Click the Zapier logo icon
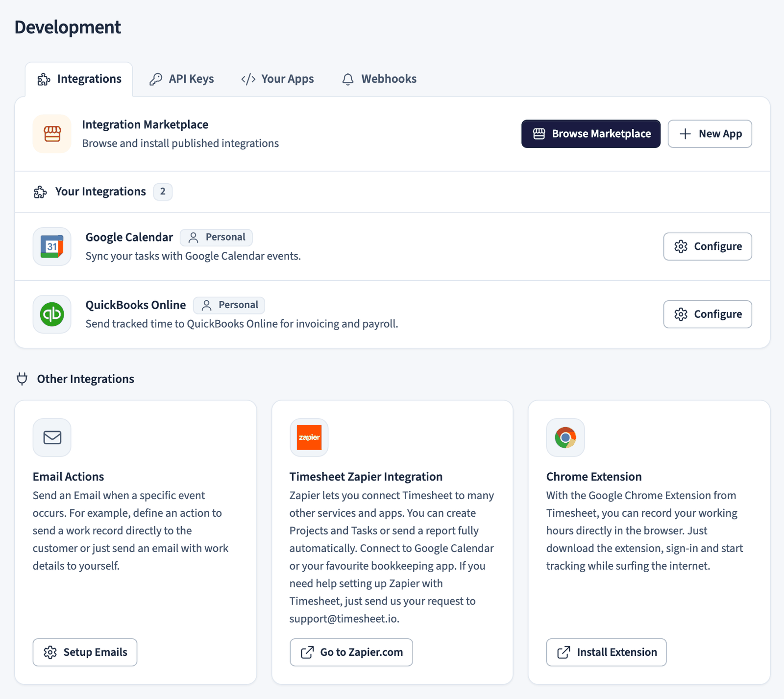This screenshot has height=699, width=784. [309, 437]
